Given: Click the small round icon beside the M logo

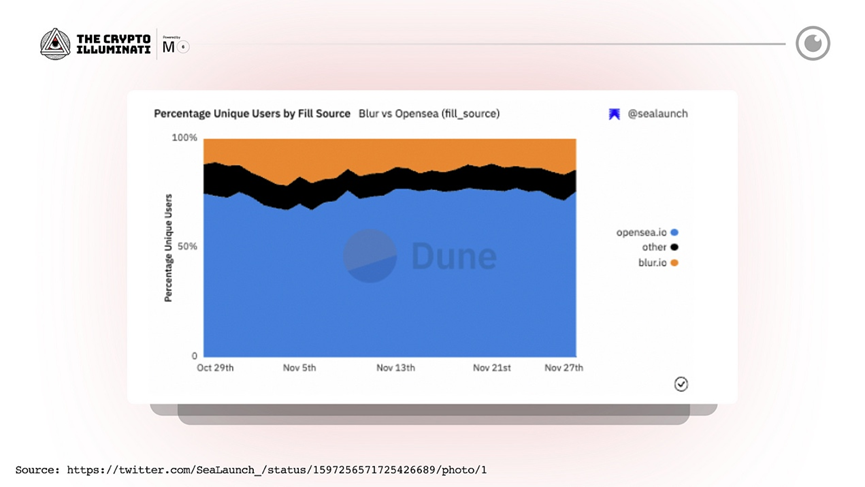Looking at the screenshot, I should tap(183, 47).
